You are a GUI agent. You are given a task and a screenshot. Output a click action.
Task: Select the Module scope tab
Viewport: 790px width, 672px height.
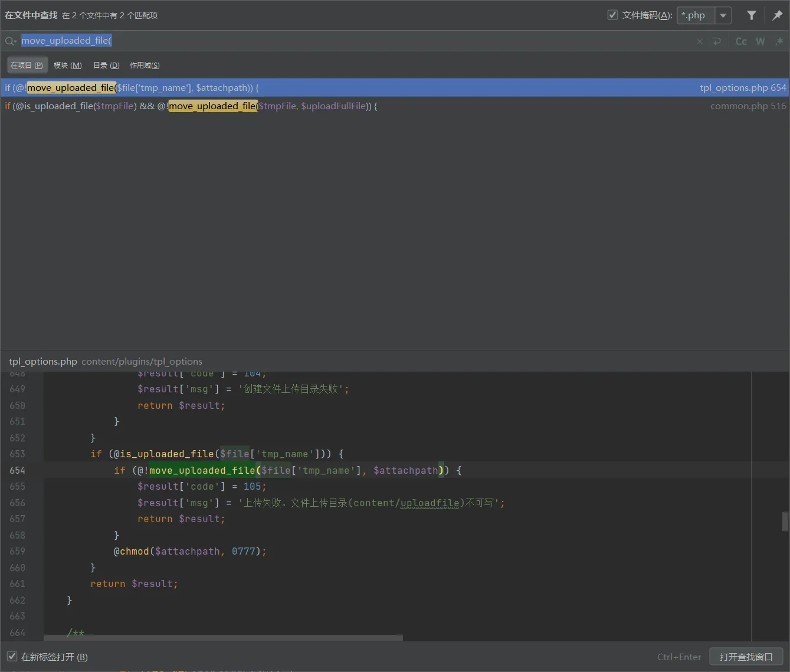67,65
